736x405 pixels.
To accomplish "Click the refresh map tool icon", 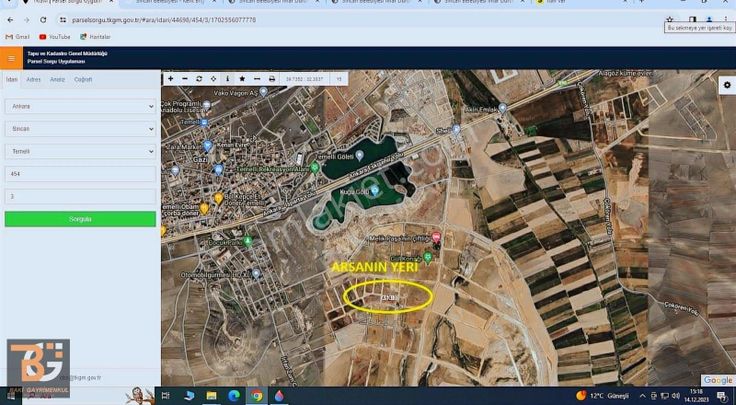I will 199,79.
